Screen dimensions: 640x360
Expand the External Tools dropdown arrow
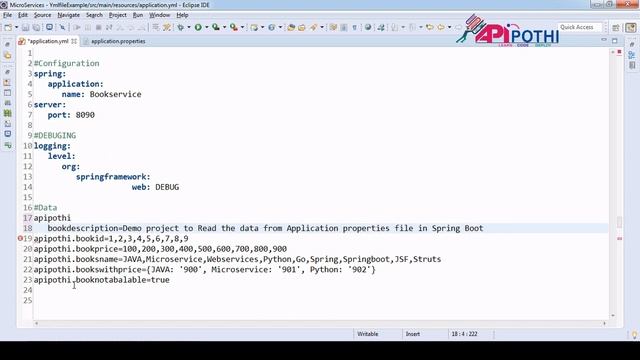[242, 27]
